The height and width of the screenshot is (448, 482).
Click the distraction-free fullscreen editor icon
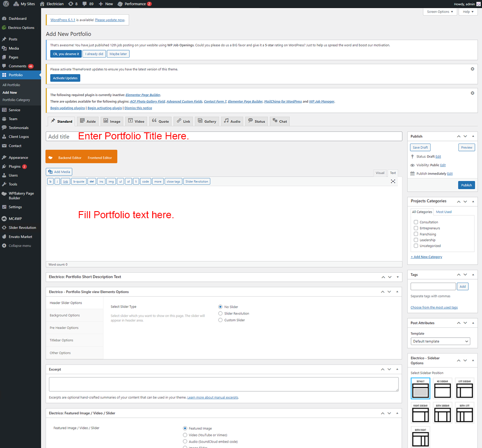click(393, 182)
